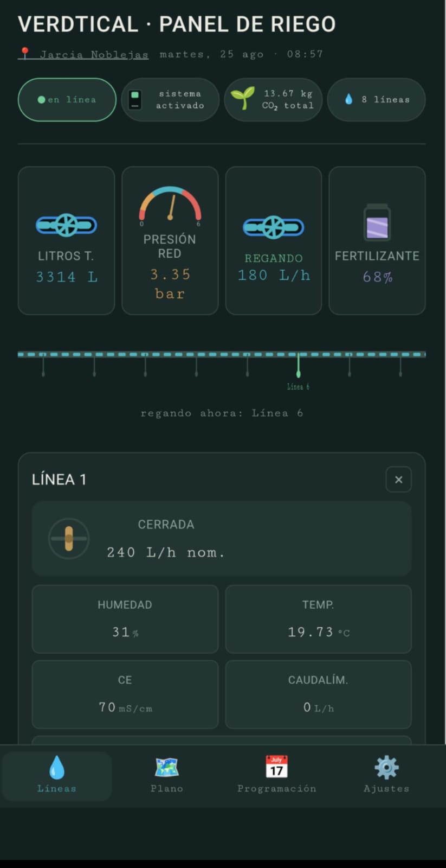Tap the Litros T. valve icon
Viewport: 446px width, 868px height.
tap(66, 225)
